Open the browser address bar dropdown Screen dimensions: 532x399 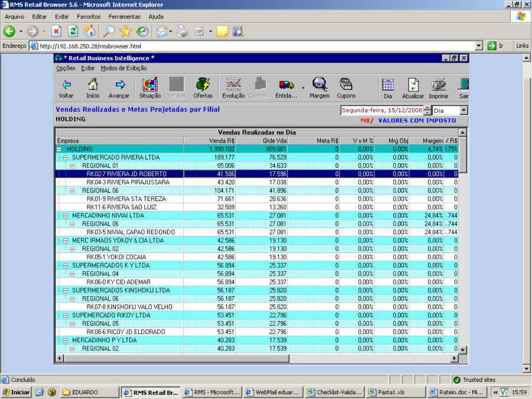(x=479, y=46)
